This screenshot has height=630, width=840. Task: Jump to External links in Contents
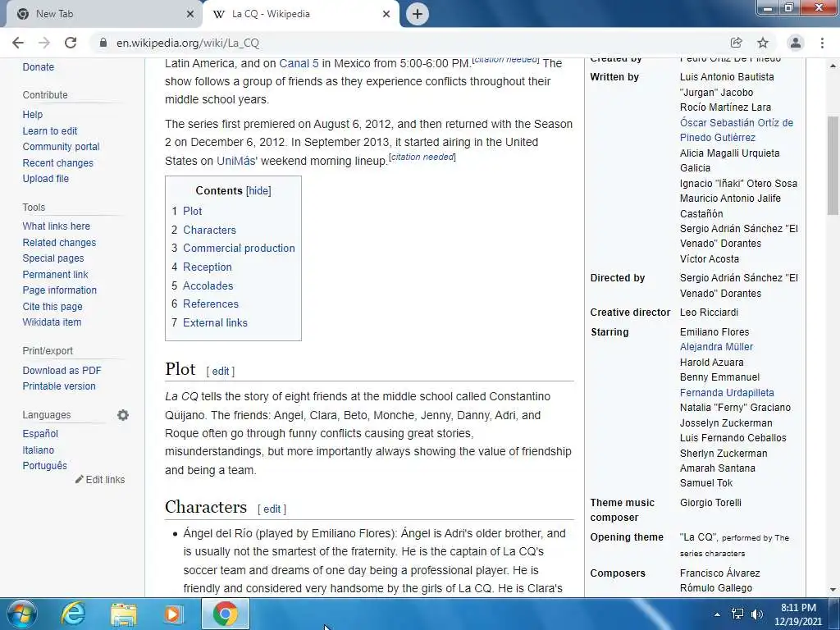click(x=215, y=322)
